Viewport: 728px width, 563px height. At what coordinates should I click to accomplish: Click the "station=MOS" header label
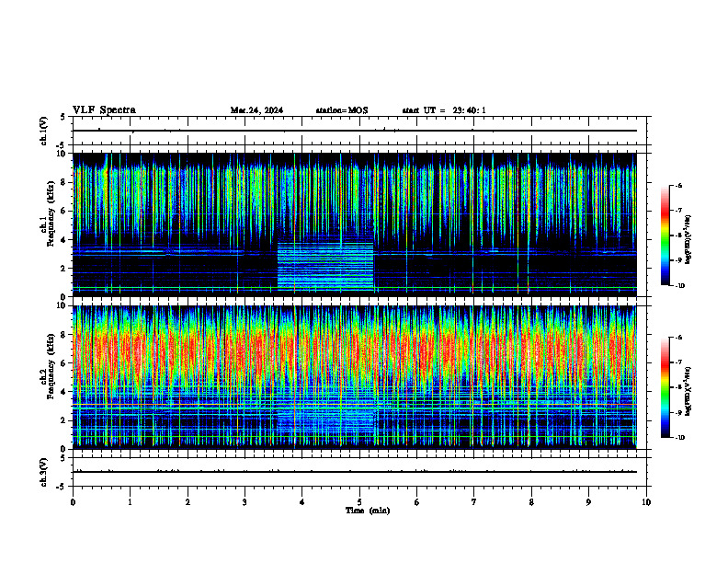(x=342, y=110)
